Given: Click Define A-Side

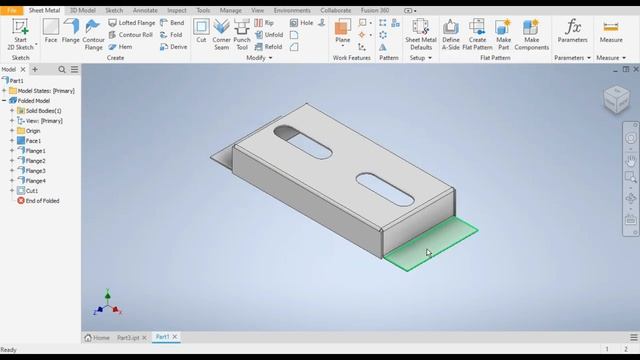Looking at the screenshot, I should (451, 35).
